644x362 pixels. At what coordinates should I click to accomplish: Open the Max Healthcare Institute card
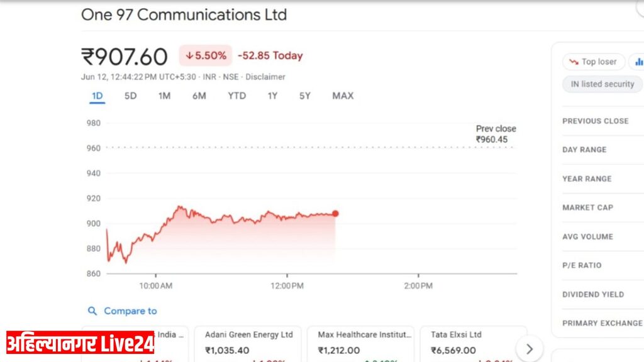pyautogui.click(x=360, y=344)
